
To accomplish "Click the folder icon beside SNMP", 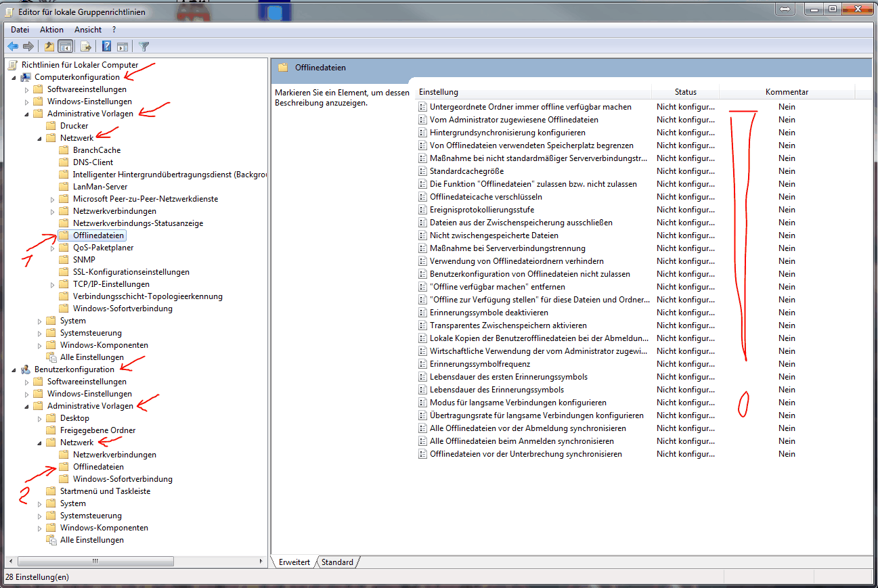I will point(64,260).
